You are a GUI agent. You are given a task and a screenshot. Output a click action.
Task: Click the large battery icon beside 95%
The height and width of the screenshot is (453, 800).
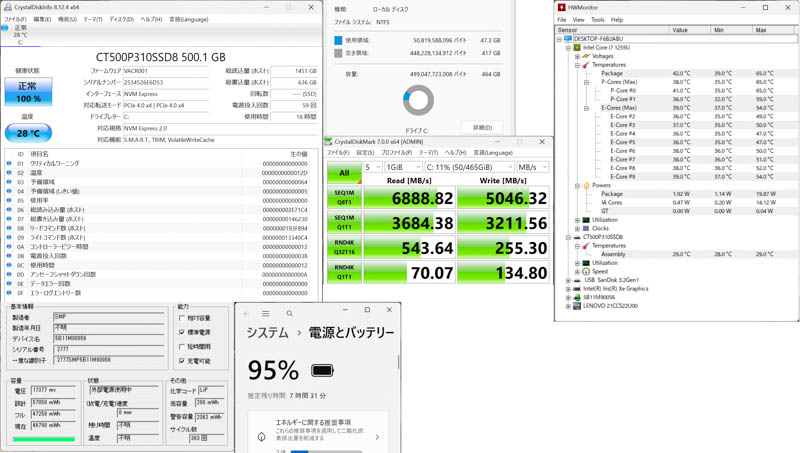322,370
